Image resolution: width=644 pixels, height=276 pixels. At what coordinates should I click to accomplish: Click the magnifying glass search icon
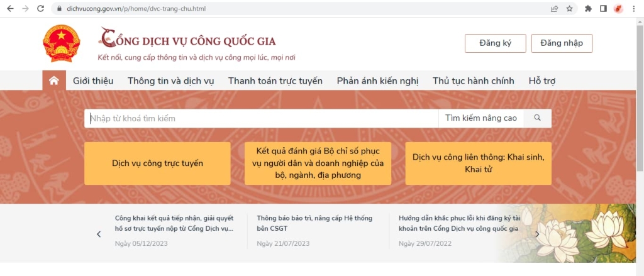click(x=537, y=118)
